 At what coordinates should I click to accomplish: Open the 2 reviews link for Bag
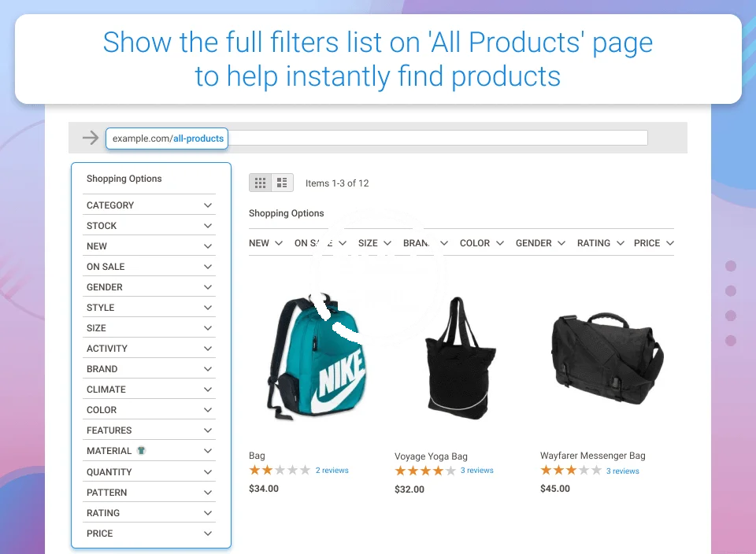click(x=332, y=470)
